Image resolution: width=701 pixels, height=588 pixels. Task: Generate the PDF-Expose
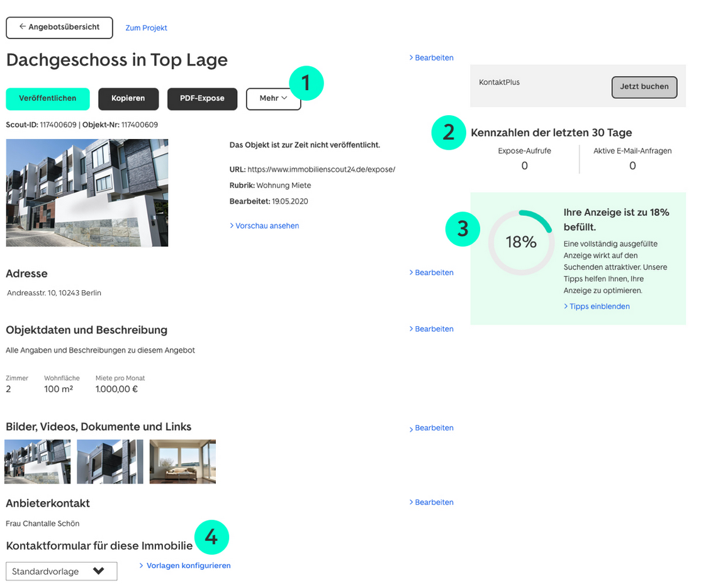click(202, 98)
